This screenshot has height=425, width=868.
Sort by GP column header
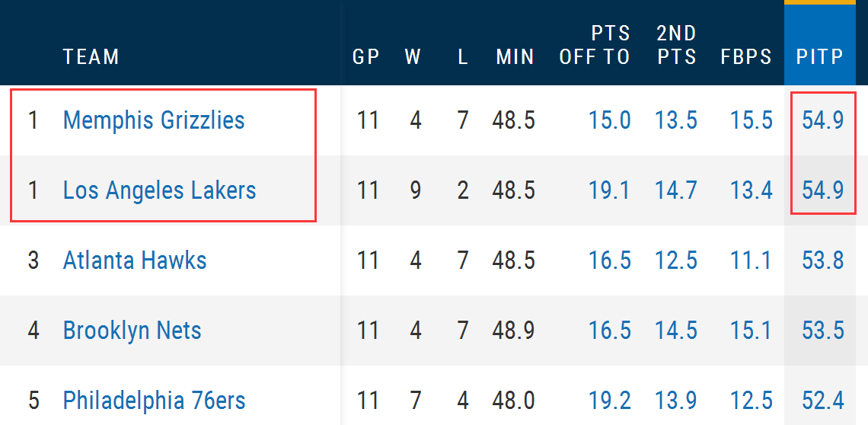pyautogui.click(x=366, y=56)
